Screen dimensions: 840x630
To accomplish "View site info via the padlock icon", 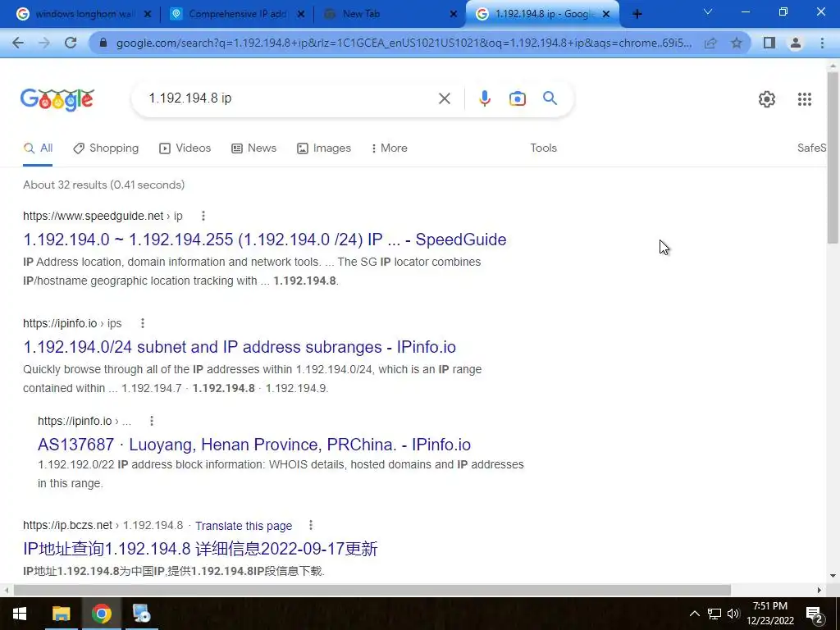I will click(x=104, y=43).
